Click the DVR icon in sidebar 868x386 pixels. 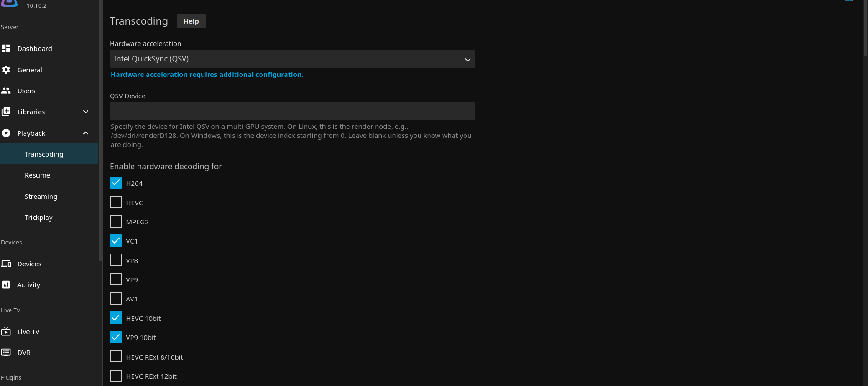[6, 352]
